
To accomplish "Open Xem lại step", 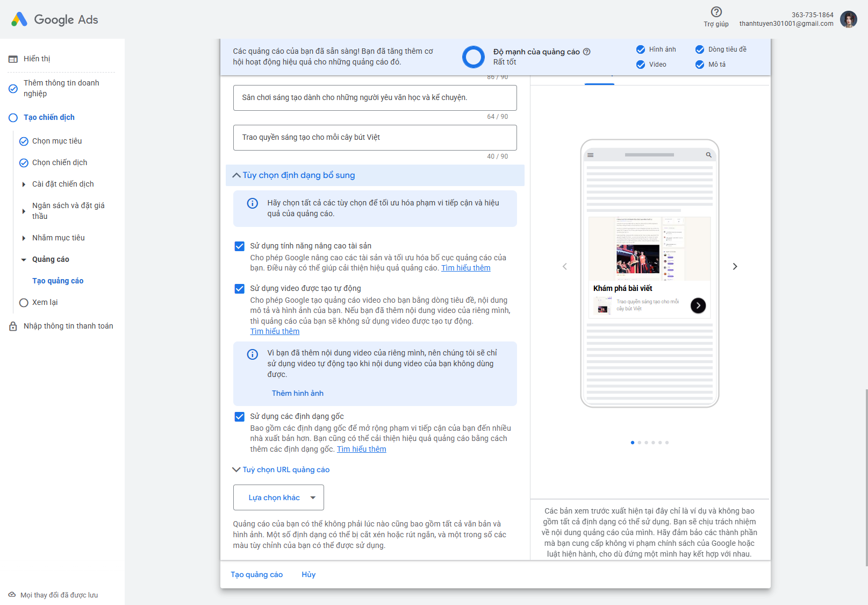I will (x=45, y=302).
